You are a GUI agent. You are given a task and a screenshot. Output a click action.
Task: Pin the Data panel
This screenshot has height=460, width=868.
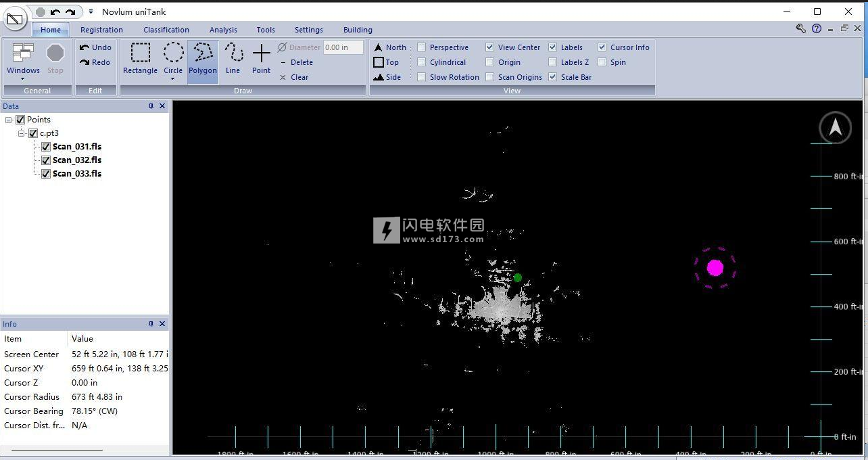click(x=151, y=106)
